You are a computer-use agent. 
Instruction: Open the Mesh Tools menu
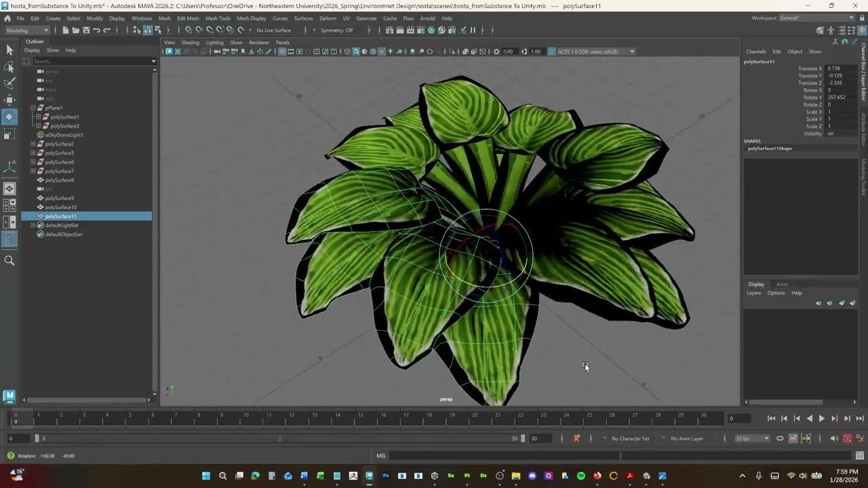(x=218, y=18)
